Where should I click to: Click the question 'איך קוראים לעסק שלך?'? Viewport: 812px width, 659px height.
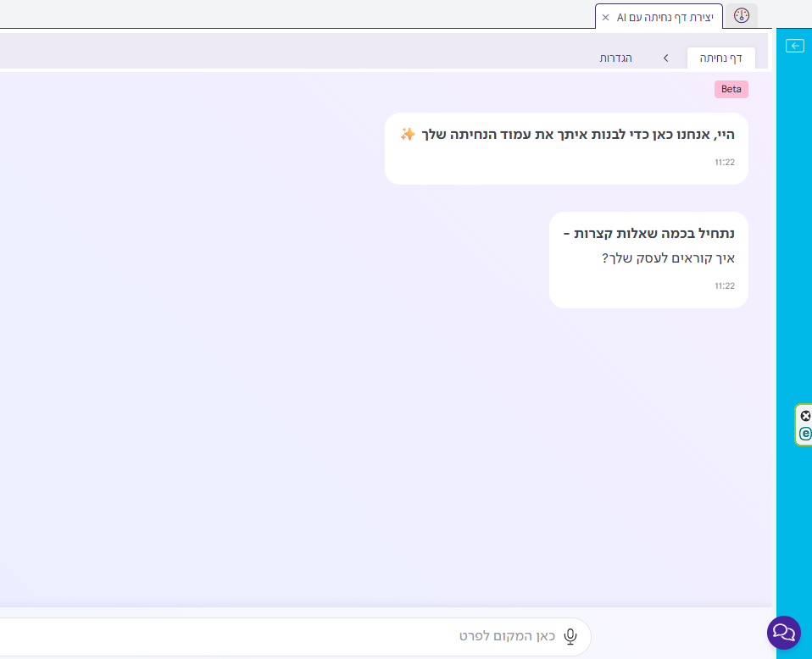[x=668, y=258]
